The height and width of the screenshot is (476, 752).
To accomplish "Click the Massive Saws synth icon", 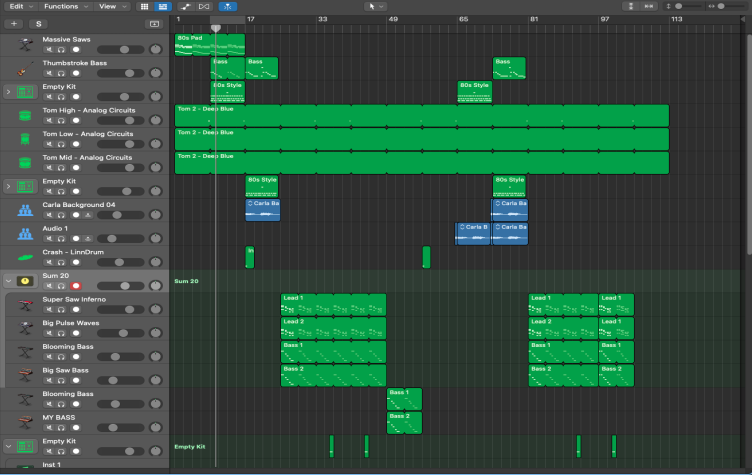I will coord(25,44).
